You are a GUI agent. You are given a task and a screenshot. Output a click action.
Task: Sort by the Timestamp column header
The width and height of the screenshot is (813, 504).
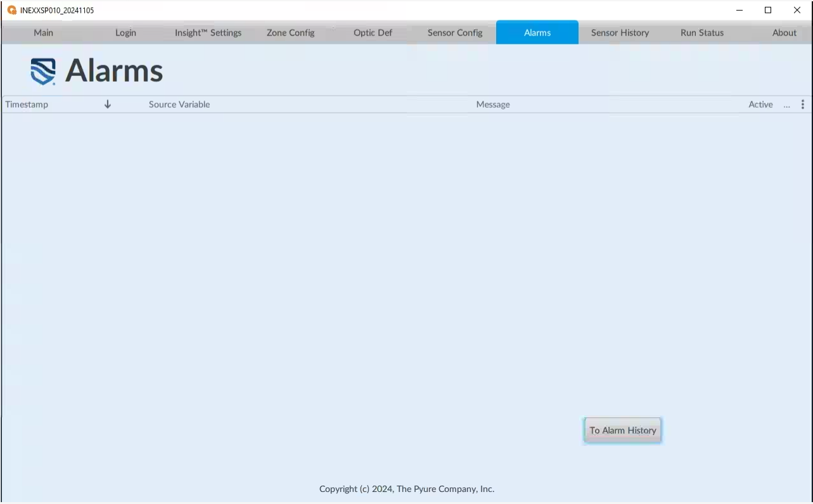click(x=27, y=104)
